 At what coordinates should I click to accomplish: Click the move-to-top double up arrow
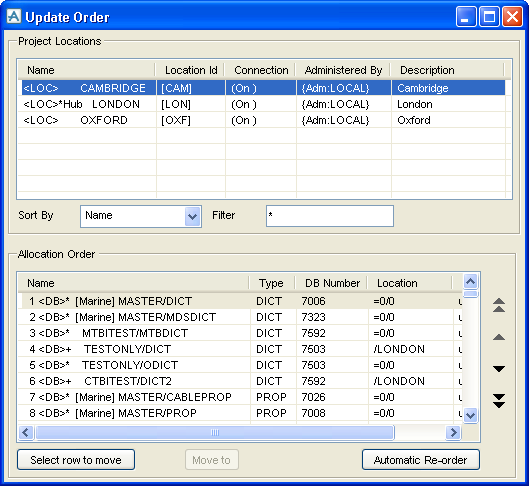(499, 305)
